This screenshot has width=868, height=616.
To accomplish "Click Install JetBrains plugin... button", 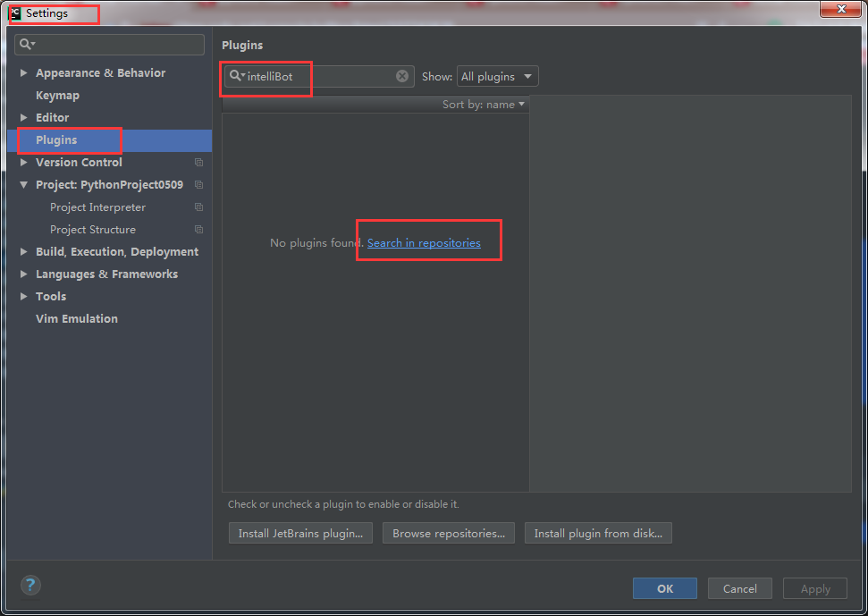I will [x=300, y=533].
